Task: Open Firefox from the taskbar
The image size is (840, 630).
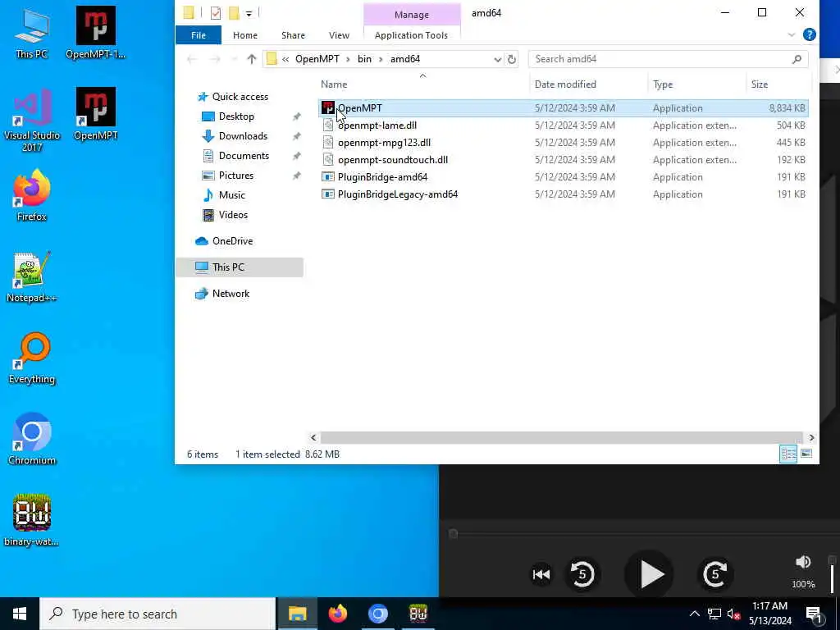Action: coord(337,614)
